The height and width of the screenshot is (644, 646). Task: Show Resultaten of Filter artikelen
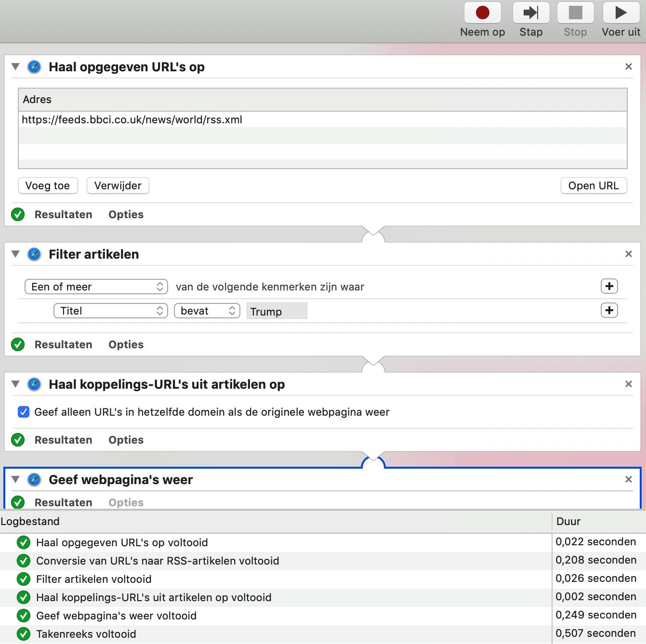63,344
